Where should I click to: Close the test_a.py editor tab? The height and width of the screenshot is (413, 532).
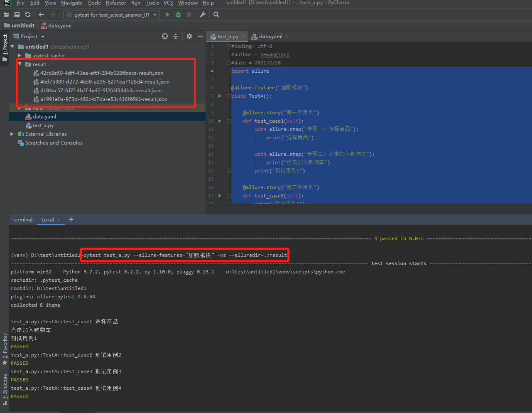tap(243, 37)
